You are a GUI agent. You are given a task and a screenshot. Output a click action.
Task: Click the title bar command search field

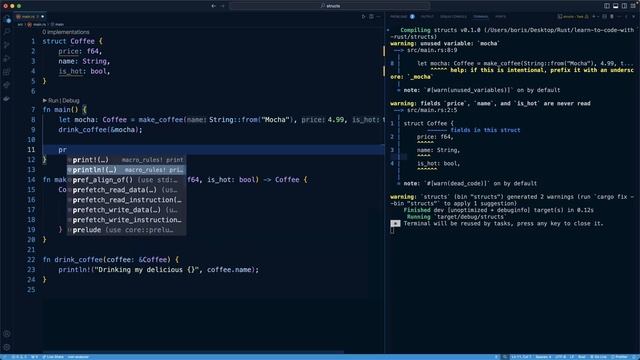coord(330,6)
